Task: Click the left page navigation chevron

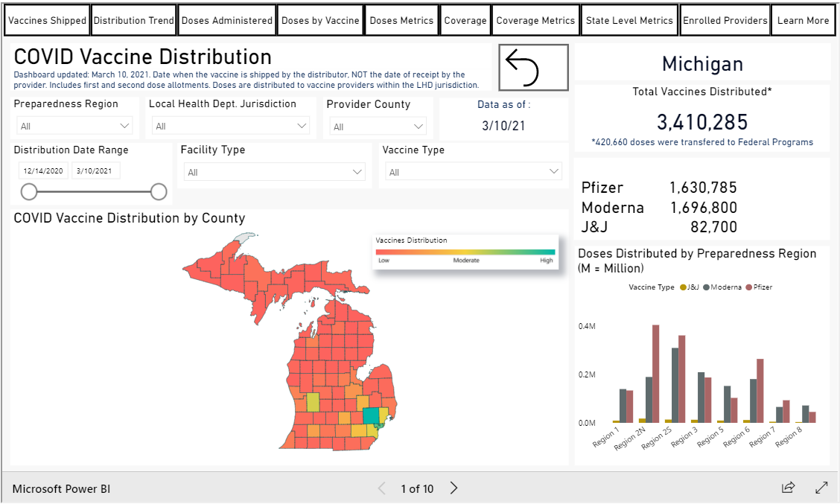Action: [x=381, y=488]
